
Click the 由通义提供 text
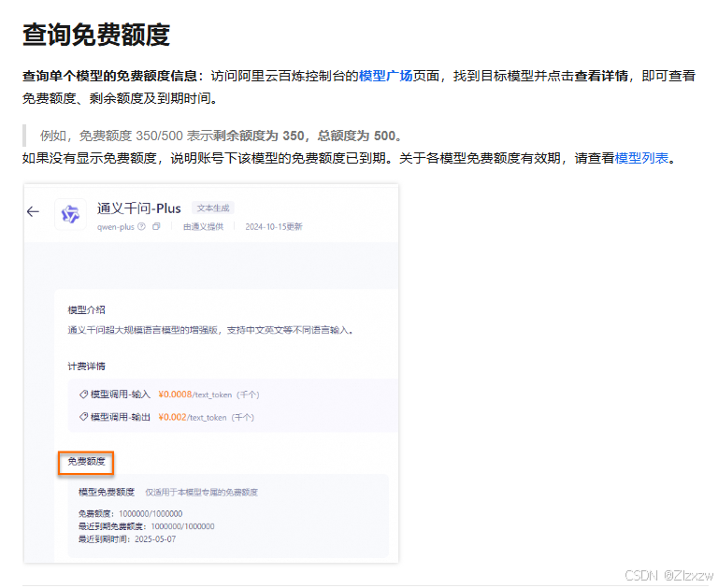(x=203, y=226)
